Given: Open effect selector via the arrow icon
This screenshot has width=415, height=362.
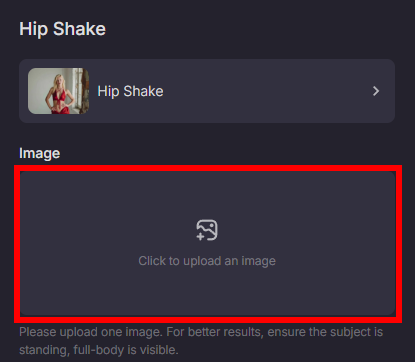Looking at the screenshot, I should tap(376, 91).
